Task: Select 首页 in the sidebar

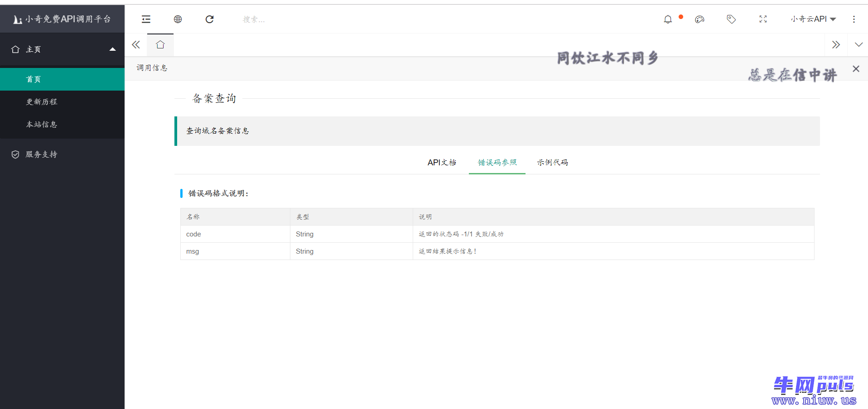Action: (x=62, y=79)
